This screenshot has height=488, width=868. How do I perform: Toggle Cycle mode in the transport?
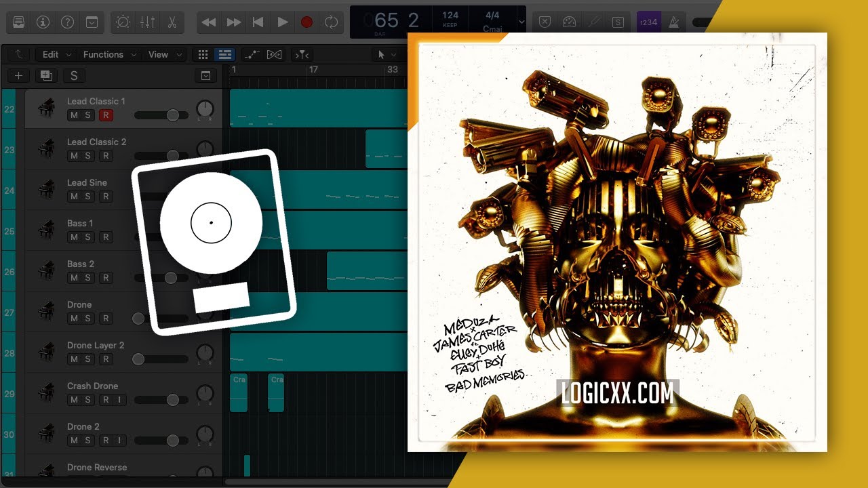point(331,22)
